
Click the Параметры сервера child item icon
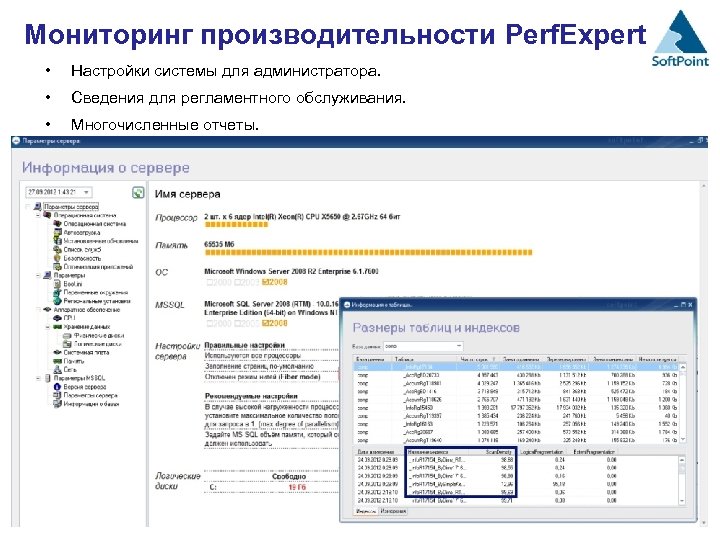click(57, 395)
